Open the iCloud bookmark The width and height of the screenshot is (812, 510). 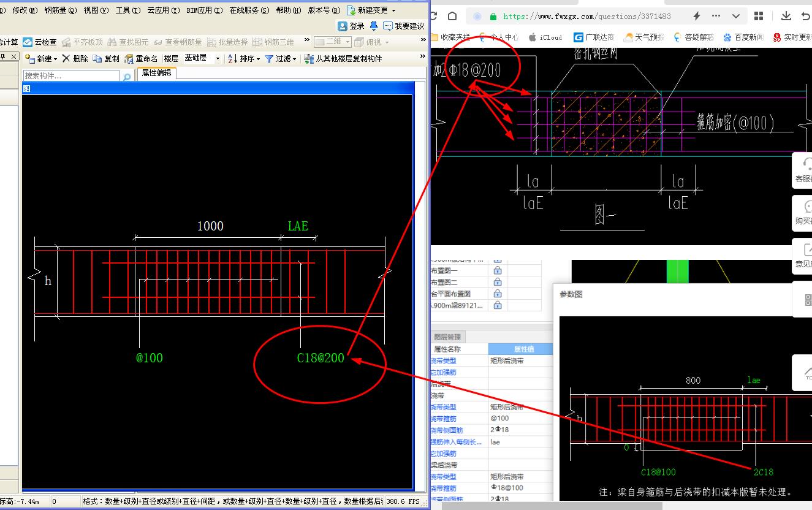545,37
